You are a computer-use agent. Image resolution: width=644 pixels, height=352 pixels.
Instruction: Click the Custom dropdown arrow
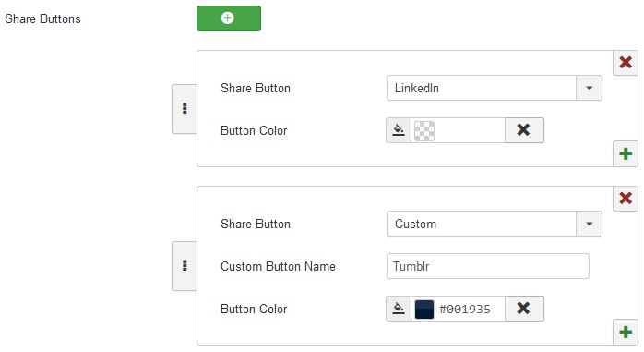point(589,224)
